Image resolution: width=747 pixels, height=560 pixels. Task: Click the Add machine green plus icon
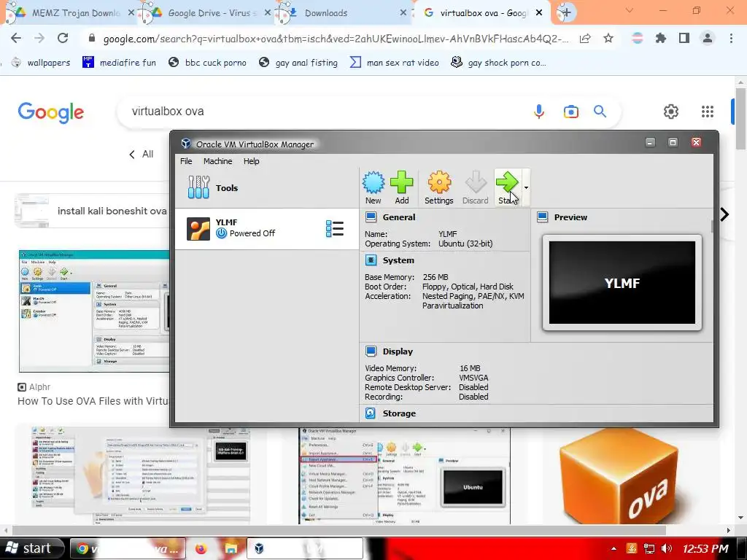point(402,187)
